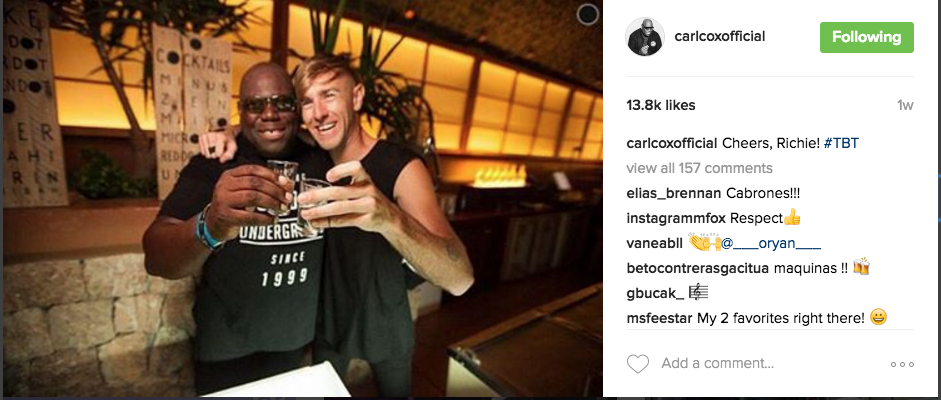Viewport: 941px width, 400px height.
Task: Click the 1w post timestamp
Action: (905, 106)
